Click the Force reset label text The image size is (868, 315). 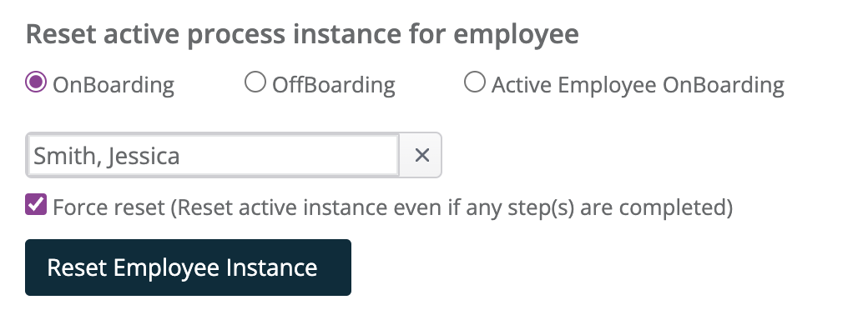pos(109,207)
